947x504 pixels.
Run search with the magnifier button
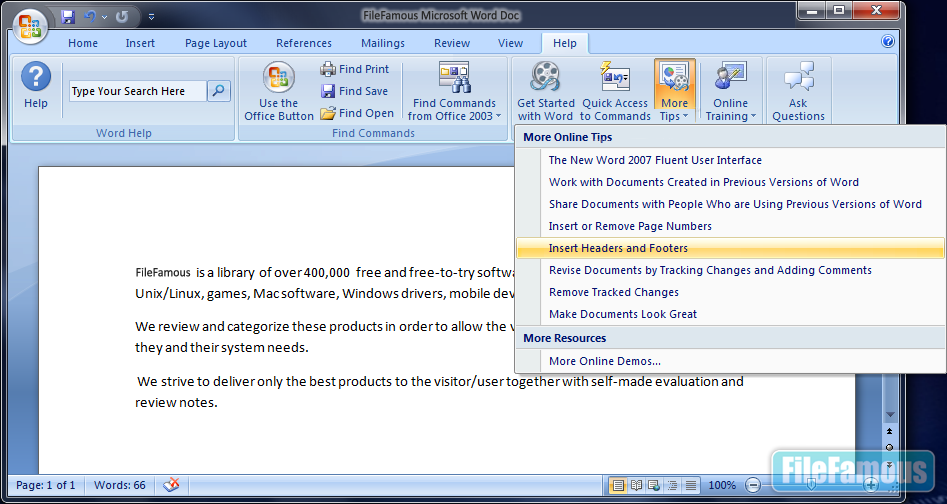coord(219,91)
